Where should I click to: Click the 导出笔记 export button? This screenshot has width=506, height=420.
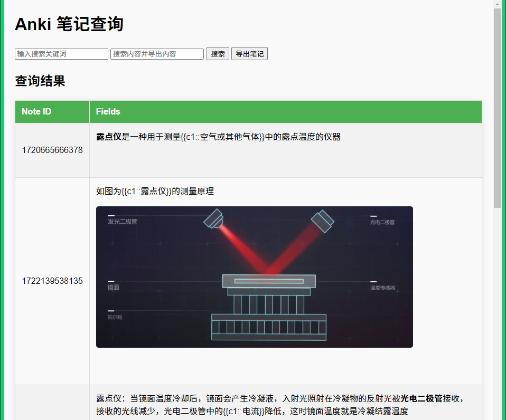(249, 54)
